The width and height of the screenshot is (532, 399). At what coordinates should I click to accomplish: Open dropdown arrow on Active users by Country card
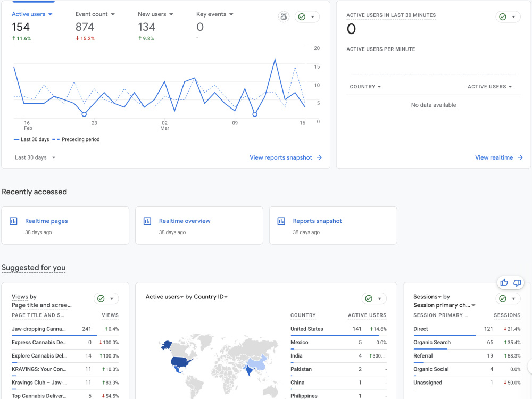click(380, 298)
